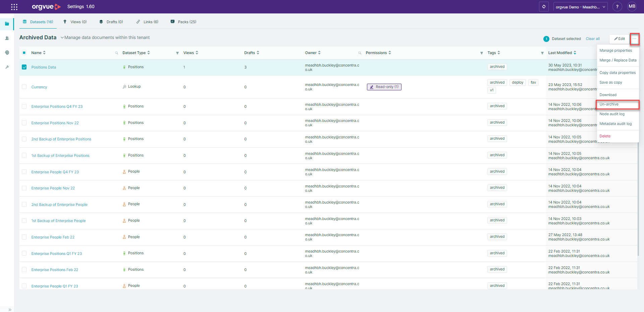Switch to the Drafts (0) tab
This screenshot has width=644, height=312.
tap(111, 22)
